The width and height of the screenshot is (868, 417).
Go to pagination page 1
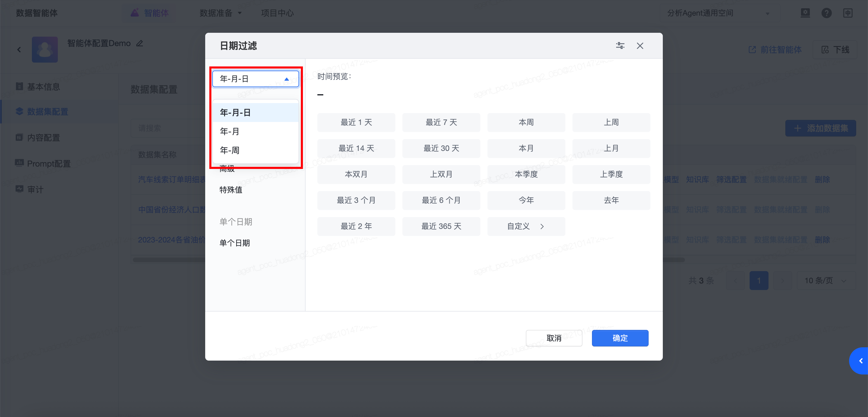click(x=759, y=281)
